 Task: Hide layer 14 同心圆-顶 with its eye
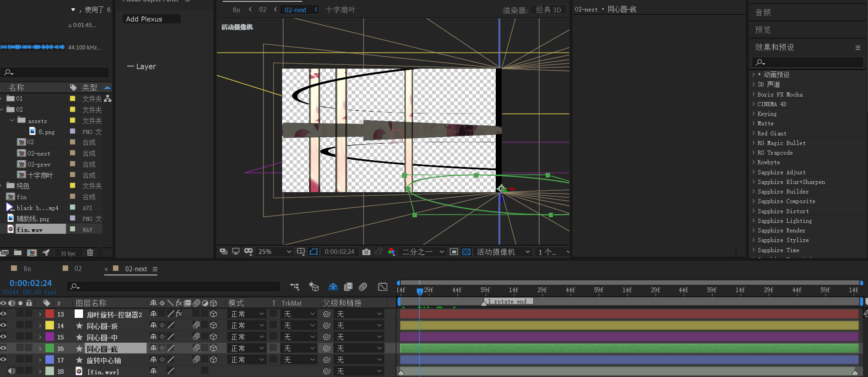coord(3,325)
